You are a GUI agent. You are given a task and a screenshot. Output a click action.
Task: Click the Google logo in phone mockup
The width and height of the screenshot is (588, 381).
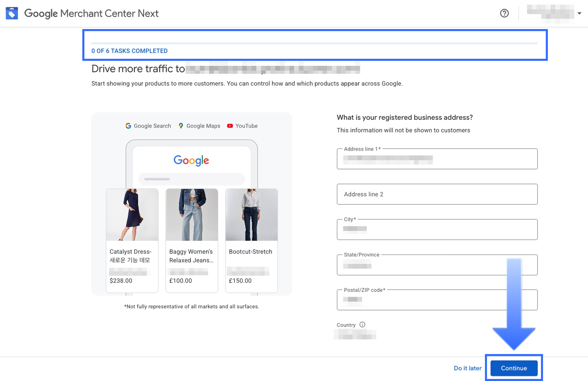click(191, 160)
